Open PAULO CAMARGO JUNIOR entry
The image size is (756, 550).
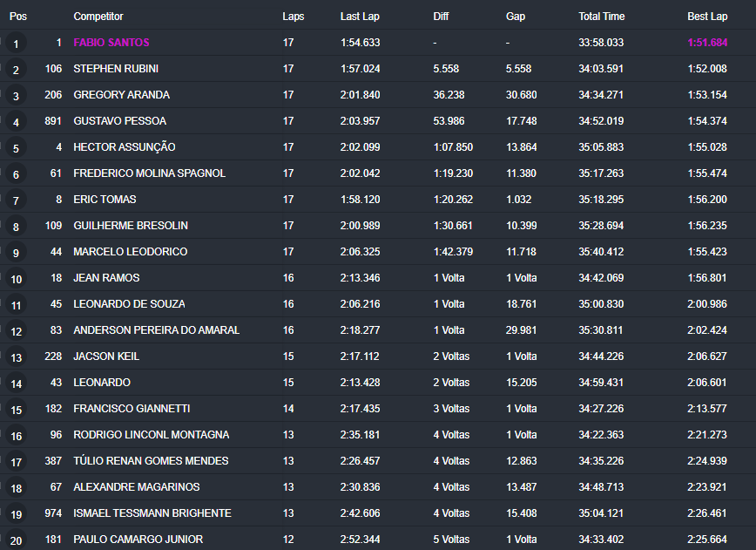pos(138,540)
